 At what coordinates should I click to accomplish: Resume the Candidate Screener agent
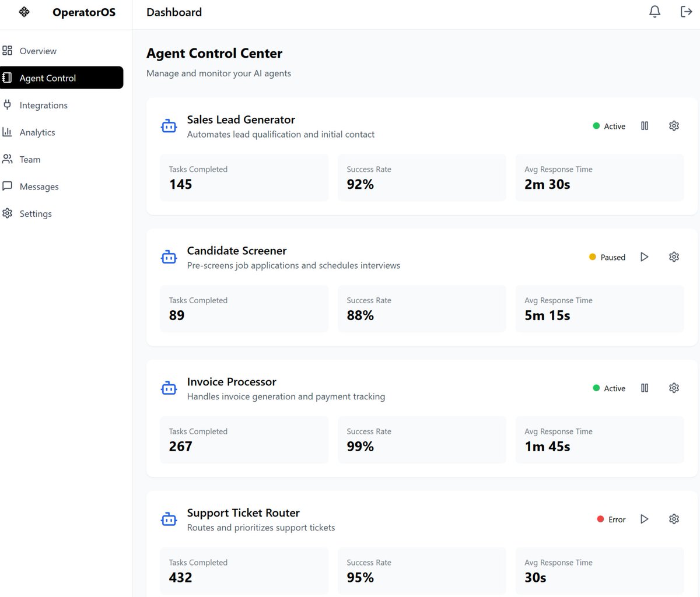coord(644,257)
